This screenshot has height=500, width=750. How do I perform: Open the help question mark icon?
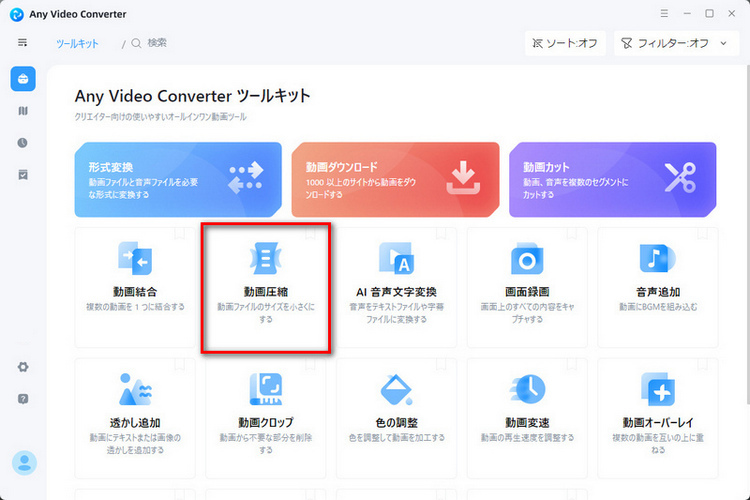click(23, 399)
